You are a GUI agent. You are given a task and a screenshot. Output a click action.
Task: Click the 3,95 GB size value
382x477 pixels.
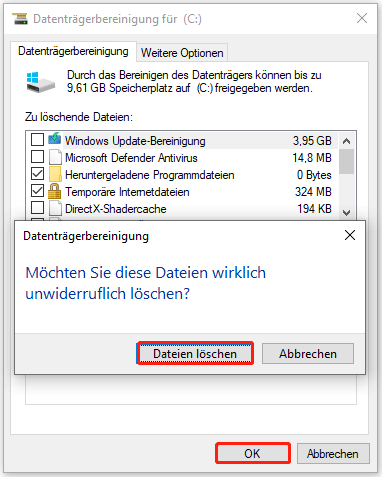(x=312, y=141)
